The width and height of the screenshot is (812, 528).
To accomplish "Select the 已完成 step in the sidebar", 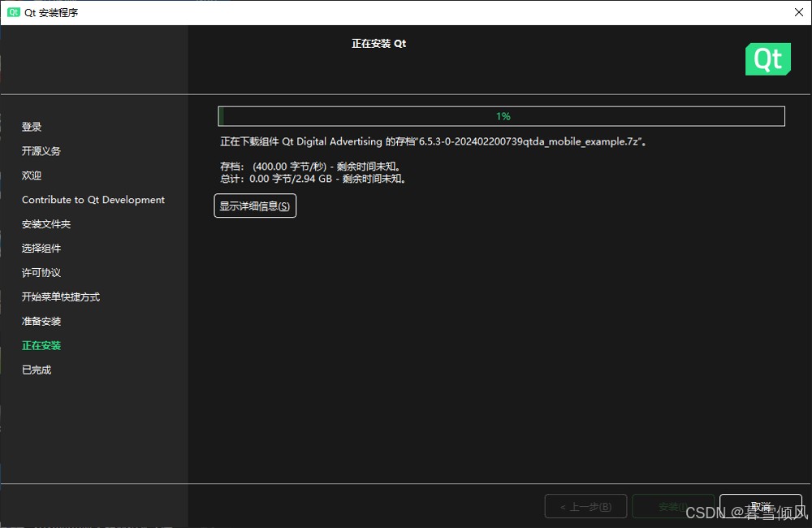I will tap(37, 370).
